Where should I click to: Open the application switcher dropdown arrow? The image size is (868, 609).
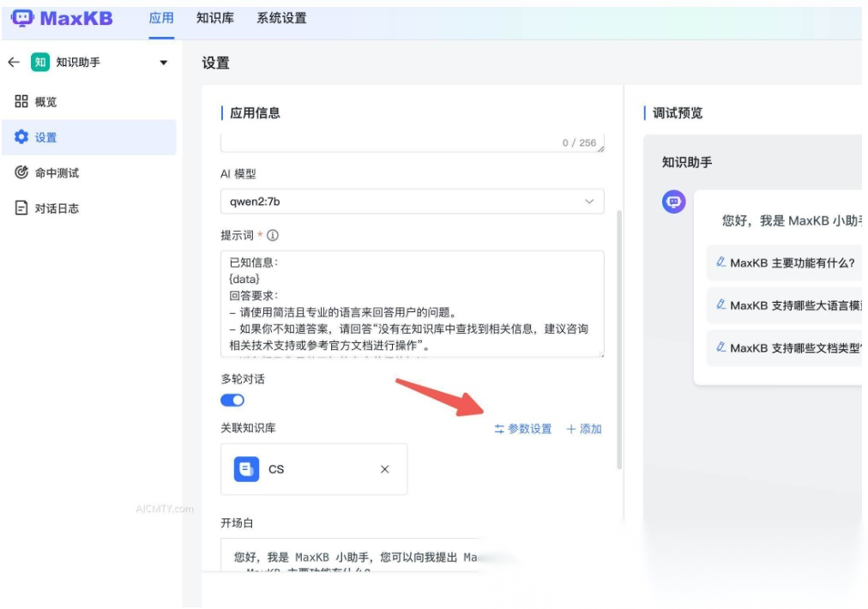tap(163, 63)
